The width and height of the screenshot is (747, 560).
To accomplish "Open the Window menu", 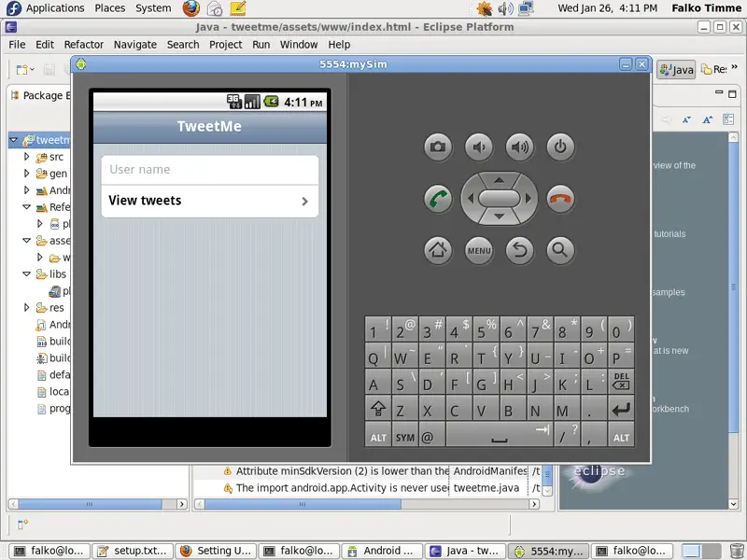I will coord(299,44).
